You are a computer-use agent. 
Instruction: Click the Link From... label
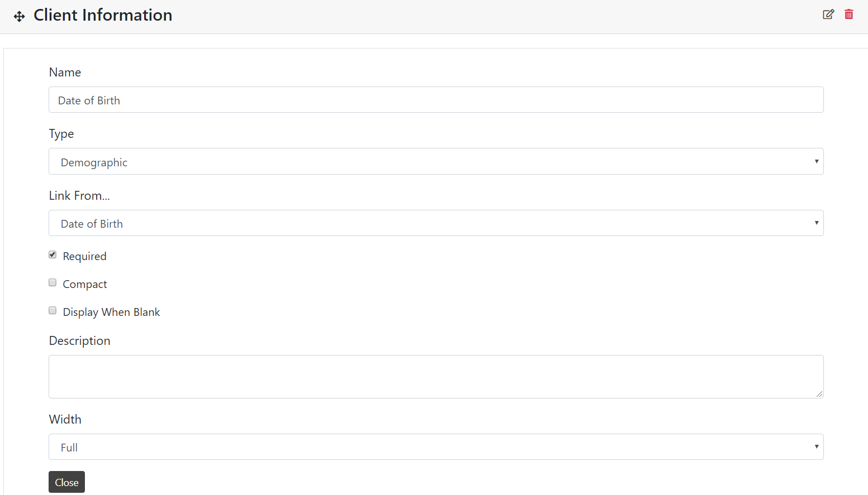point(79,196)
